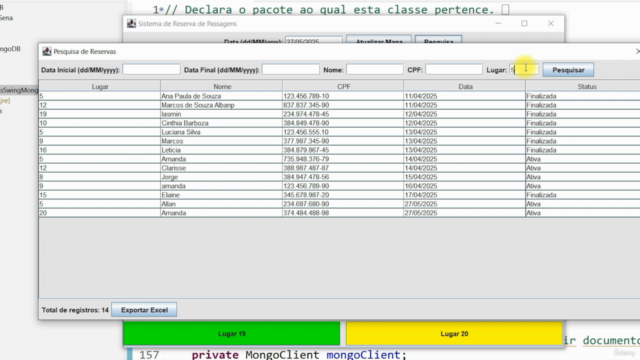The width and height of the screenshot is (640, 360).
Task: Select the Iasmin name cell
Action: (221, 114)
